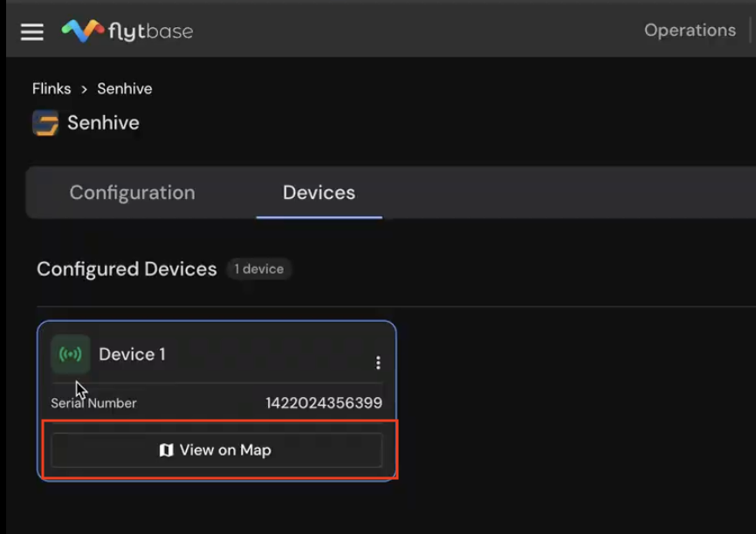The height and width of the screenshot is (534, 756).
Task: Select the Devices tab
Action: (x=319, y=193)
